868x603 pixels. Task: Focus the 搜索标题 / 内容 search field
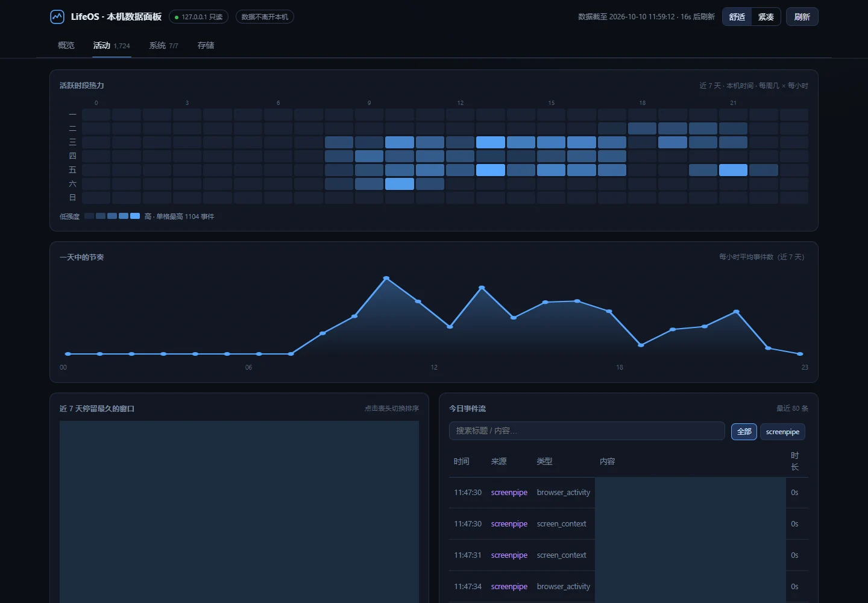(587, 431)
